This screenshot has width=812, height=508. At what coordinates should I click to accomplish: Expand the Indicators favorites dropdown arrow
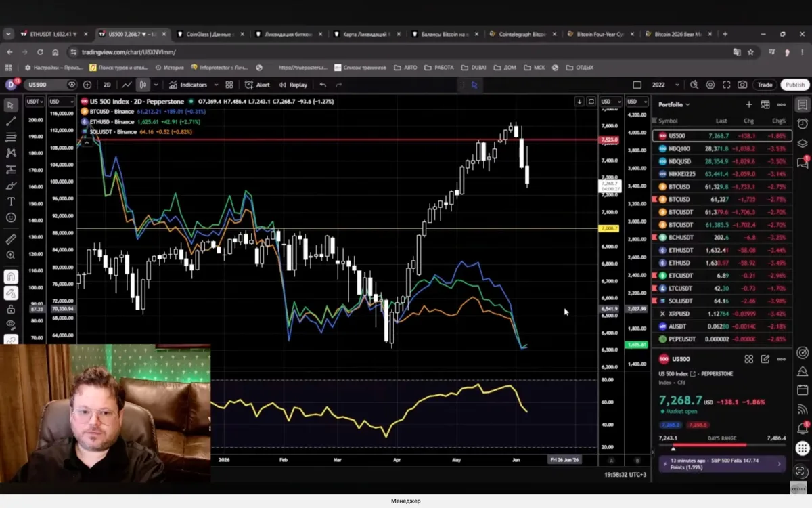pyautogui.click(x=216, y=85)
